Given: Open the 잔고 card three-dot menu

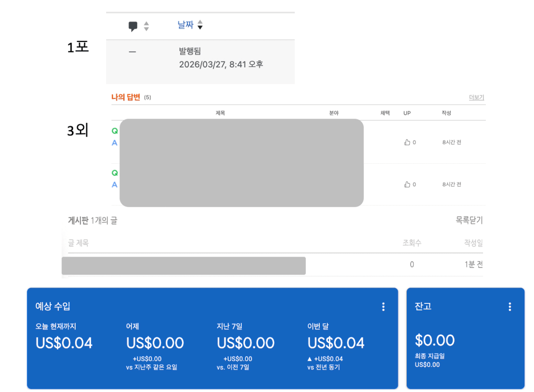Looking at the screenshot, I should pos(510,307).
